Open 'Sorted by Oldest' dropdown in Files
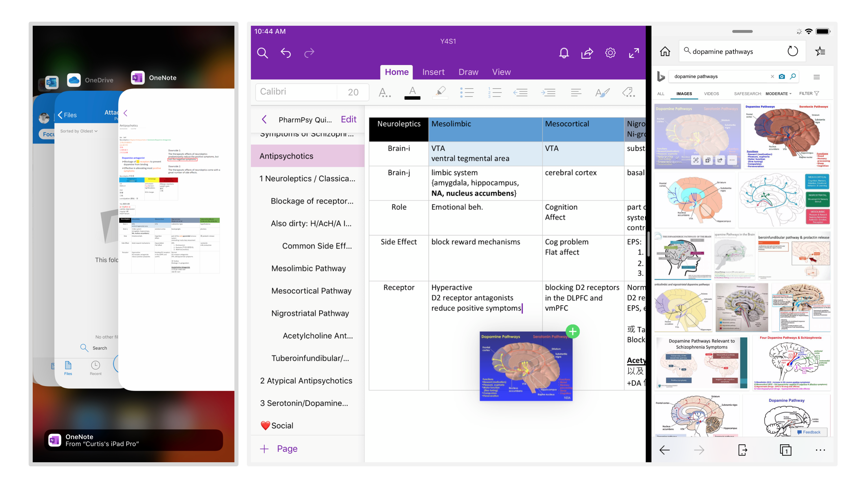The height and width of the screenshot is (488, 868). point(79,131)
